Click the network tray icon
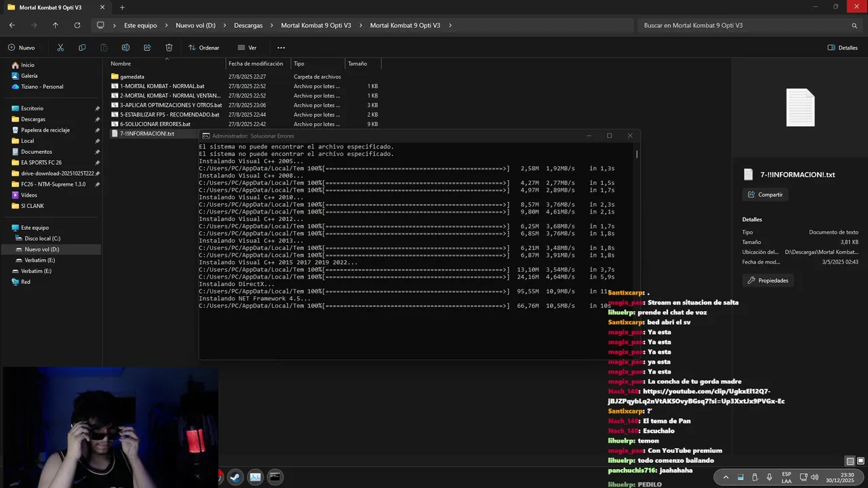The image size is (868, 488). (x=802, y=477)
